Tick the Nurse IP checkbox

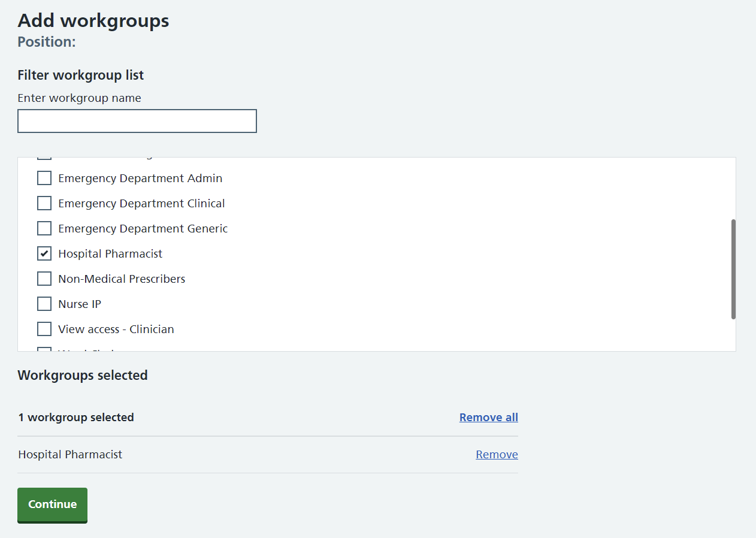44,304
